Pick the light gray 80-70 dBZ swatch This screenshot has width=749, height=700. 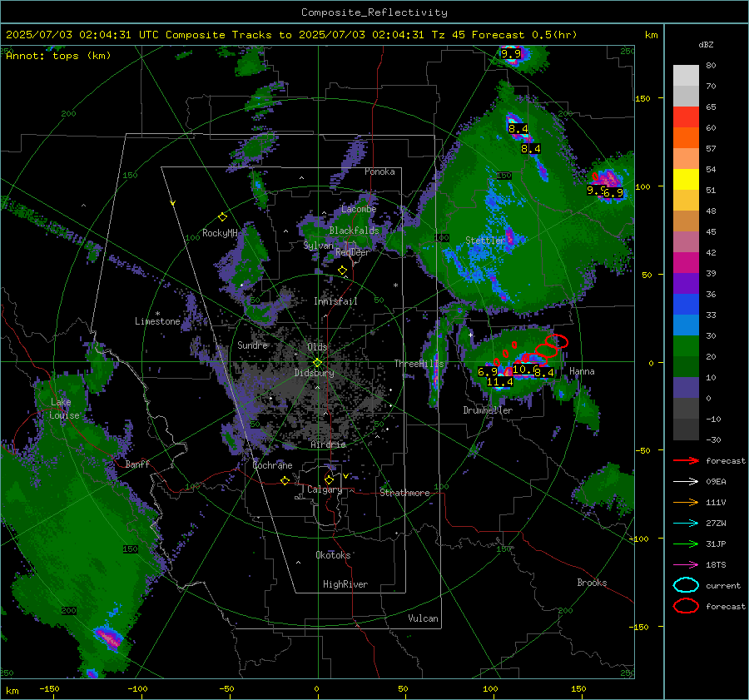coord(686,76)
